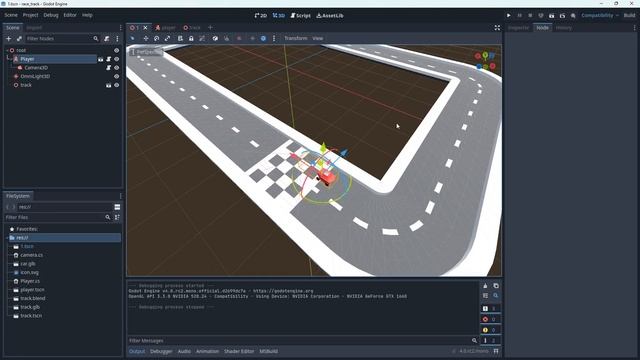Screen dimensions: 640x360
Task: Click the Filter Nodes search field
Action: [62, 38]
